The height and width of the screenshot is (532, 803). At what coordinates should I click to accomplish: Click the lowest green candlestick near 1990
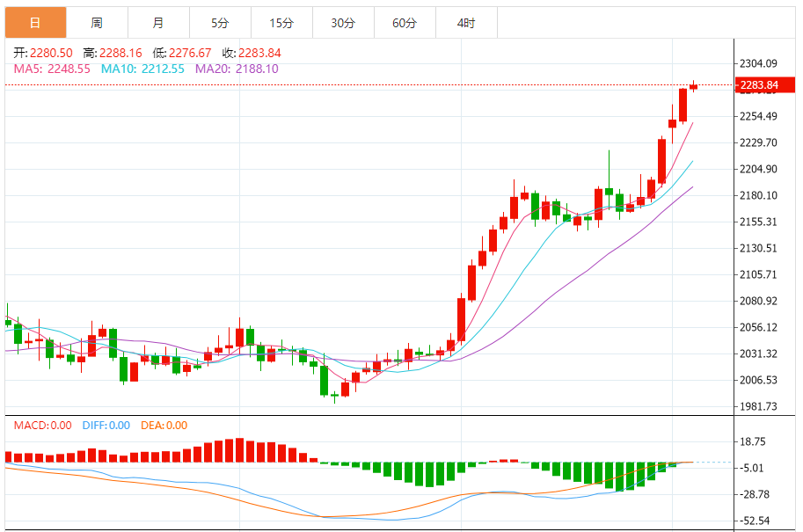pyautogui.click(x=335, y=396)
